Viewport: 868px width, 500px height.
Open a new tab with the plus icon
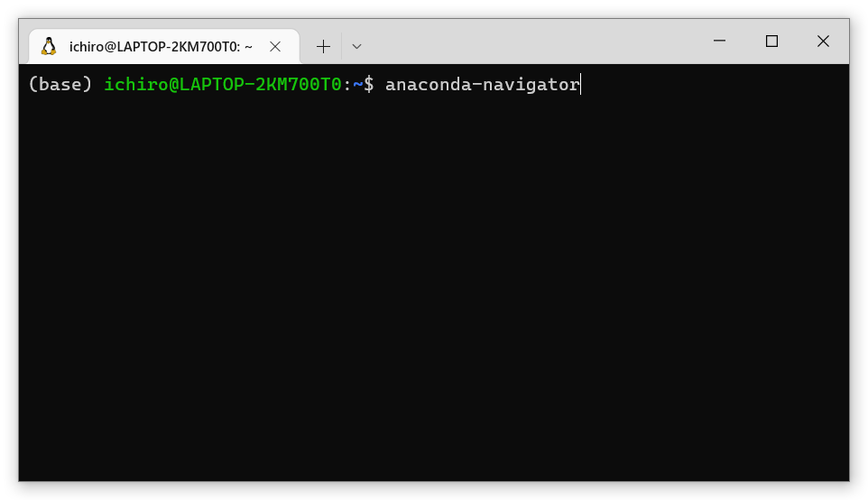(323, 46)
